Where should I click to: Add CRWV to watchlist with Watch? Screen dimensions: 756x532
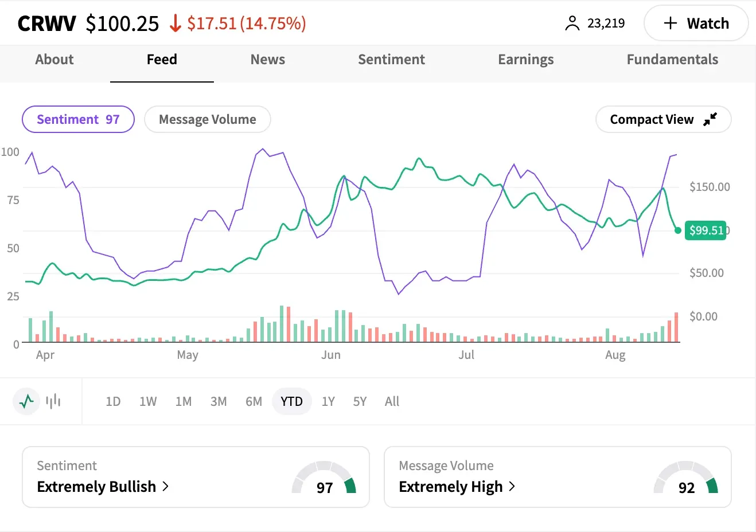(x=696, y=24)
